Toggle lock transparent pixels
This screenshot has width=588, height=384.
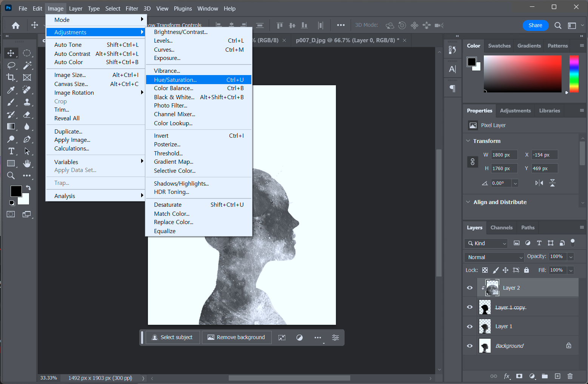coord(485,270)
